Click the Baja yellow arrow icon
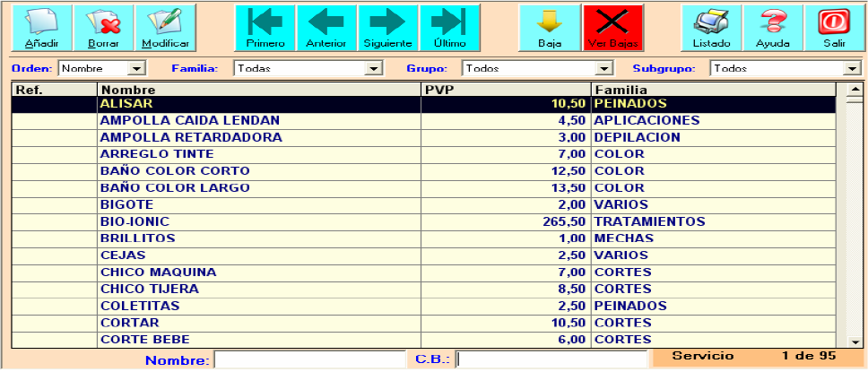The width and height of the screenshot is (868, 372). [x=550, y=28]
